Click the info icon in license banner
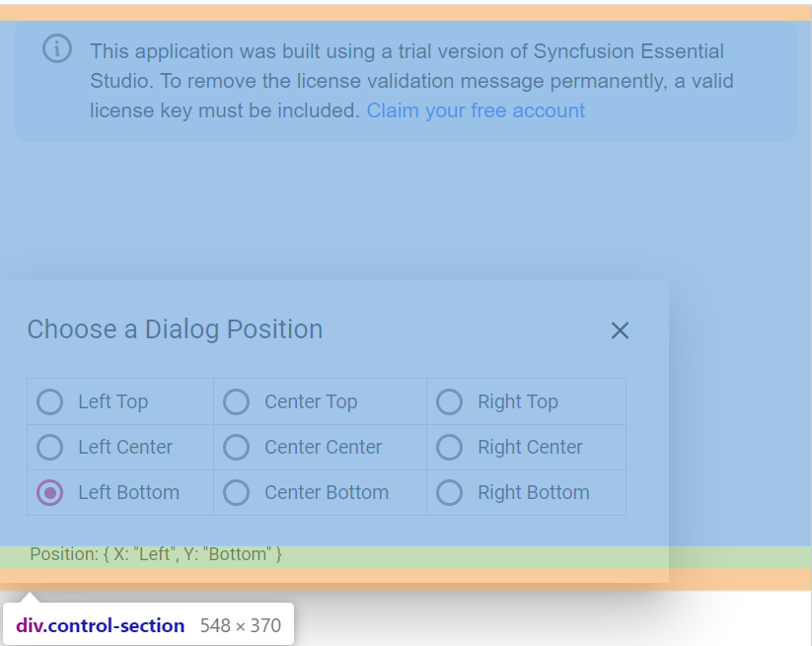 click(57, 48)
